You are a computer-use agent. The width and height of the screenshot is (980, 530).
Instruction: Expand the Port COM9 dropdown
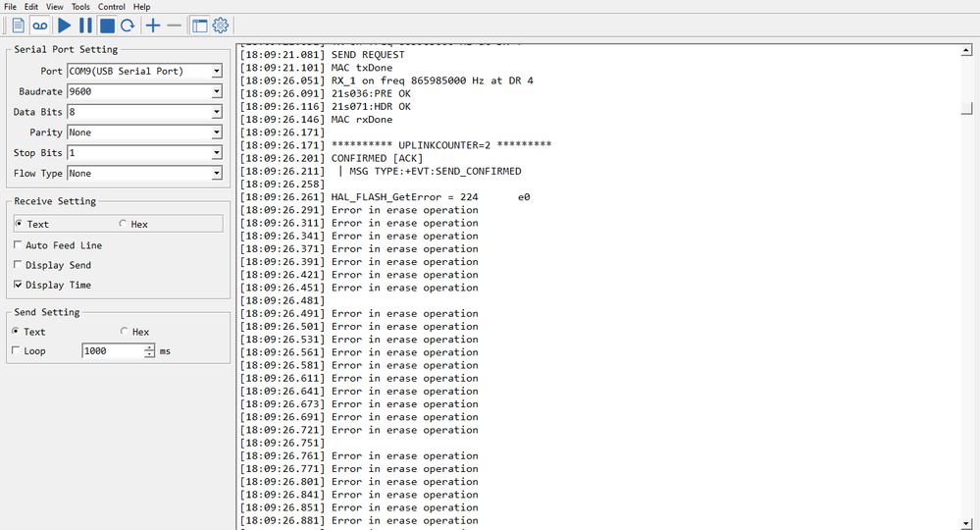(216, 72)
